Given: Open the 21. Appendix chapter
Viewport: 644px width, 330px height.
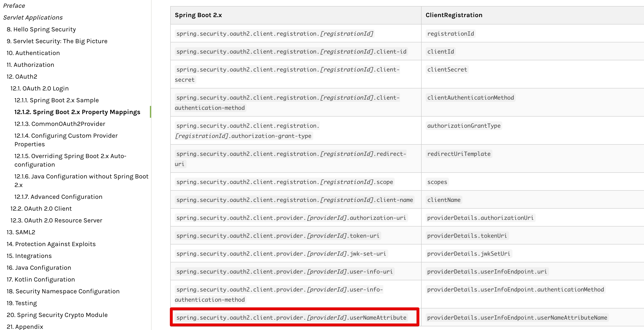Looking at the screenshot, I should pos(25,327).
